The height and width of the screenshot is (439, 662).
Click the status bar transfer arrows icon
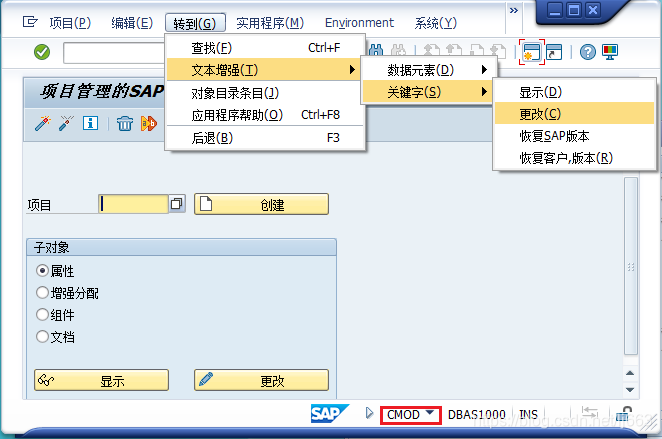point(589,414)
